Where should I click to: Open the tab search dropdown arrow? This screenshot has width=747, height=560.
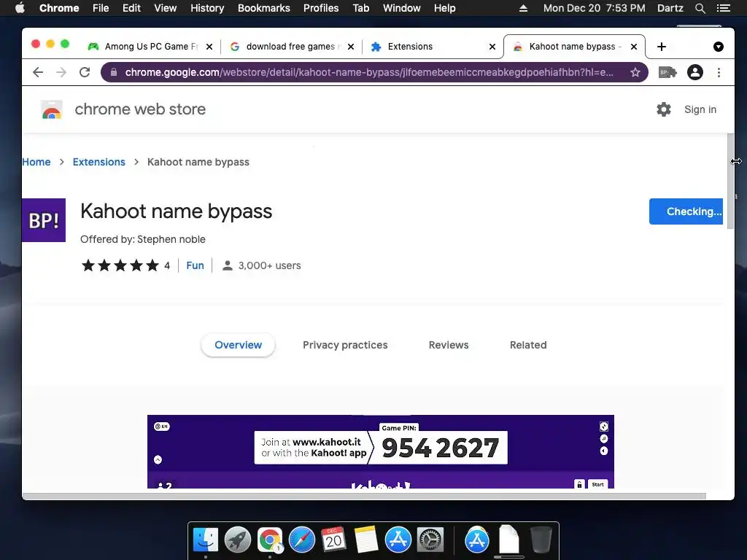point(719,47)
